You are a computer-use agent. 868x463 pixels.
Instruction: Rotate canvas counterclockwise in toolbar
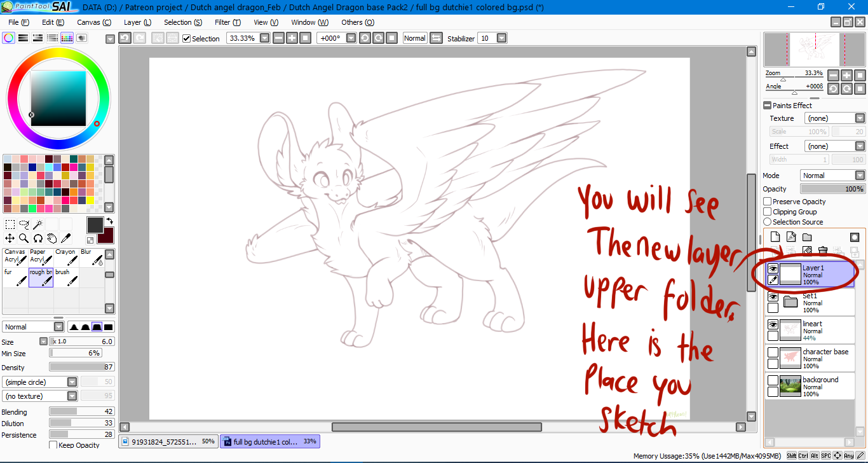click(x=365, y=38)
